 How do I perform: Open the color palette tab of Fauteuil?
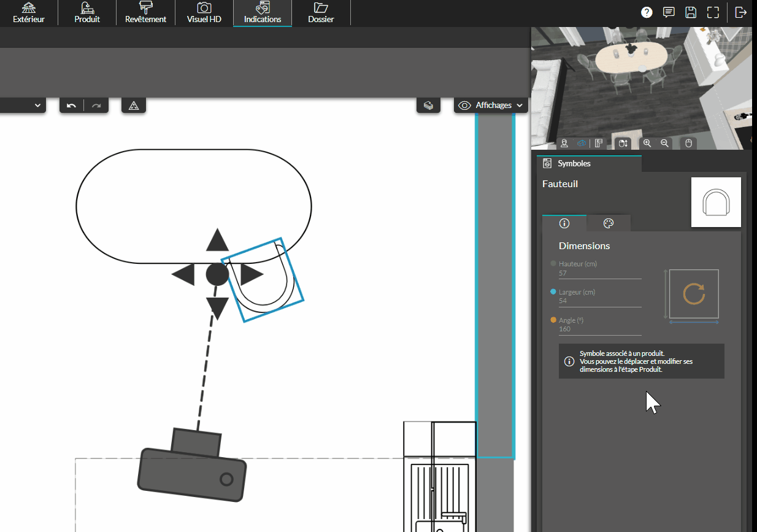point(609,223)
